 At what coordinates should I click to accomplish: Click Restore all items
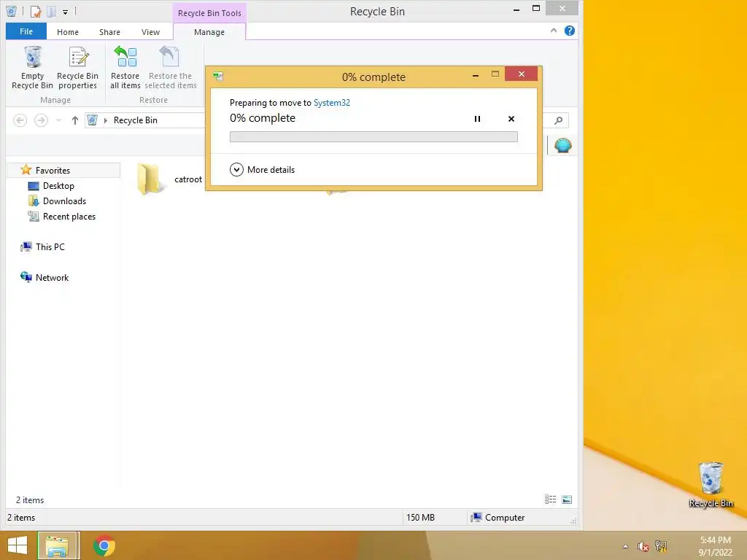125,68
